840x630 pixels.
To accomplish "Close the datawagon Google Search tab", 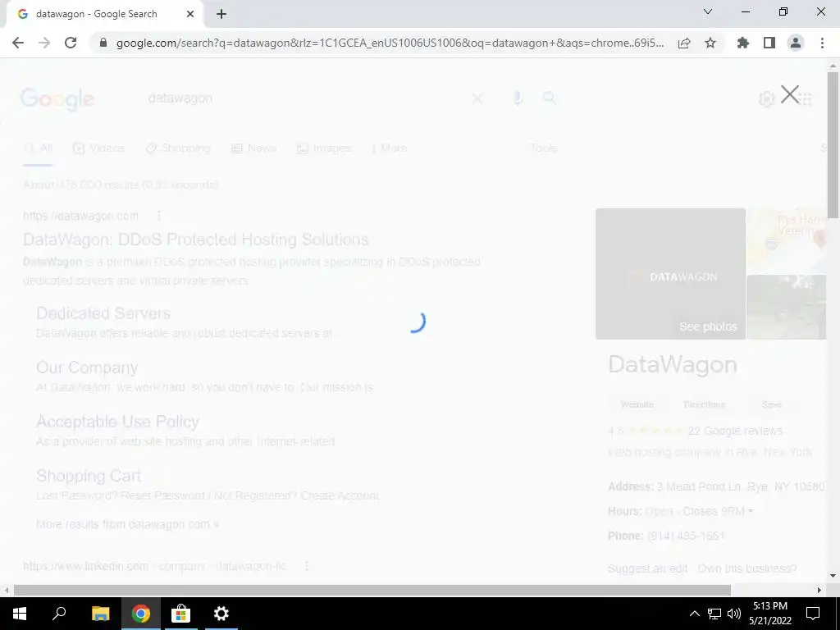I will click(190, 15).
